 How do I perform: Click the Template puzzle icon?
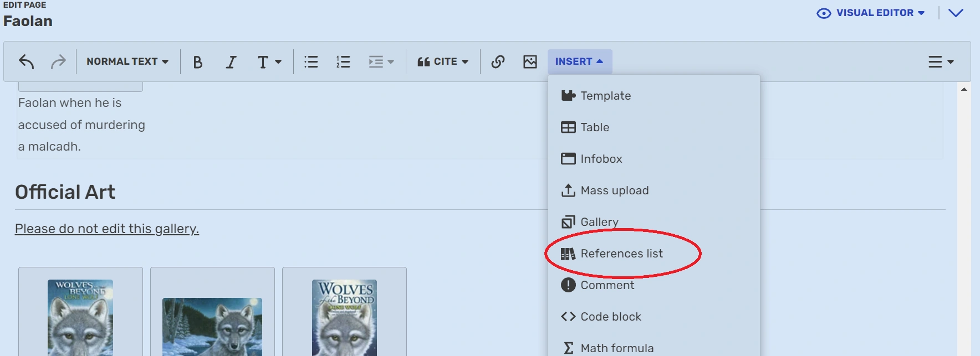(x=568, y=96)
